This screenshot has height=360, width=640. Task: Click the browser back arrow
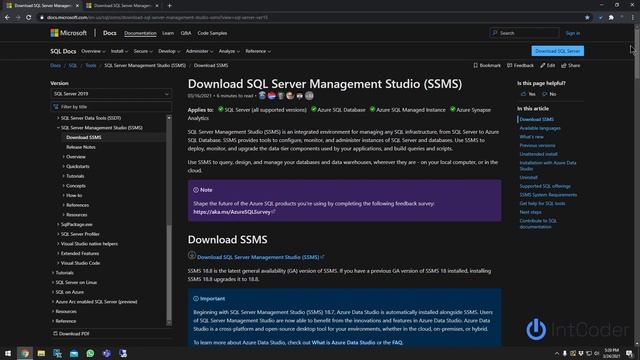tap(7, 18)
